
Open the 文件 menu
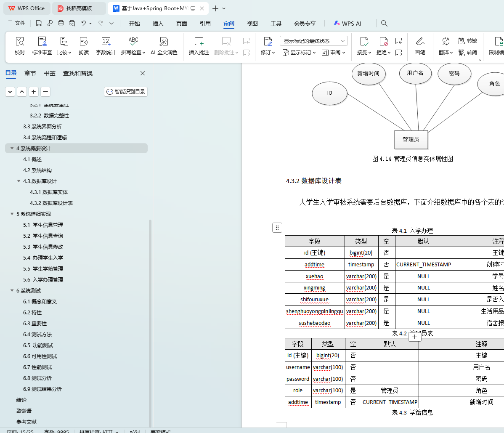tap(17, 23)
